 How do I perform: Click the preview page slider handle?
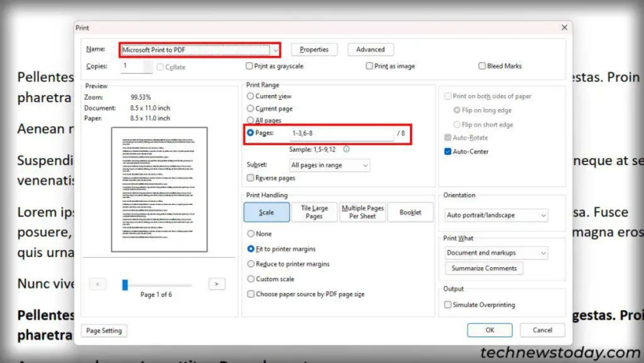pos(125,284)
